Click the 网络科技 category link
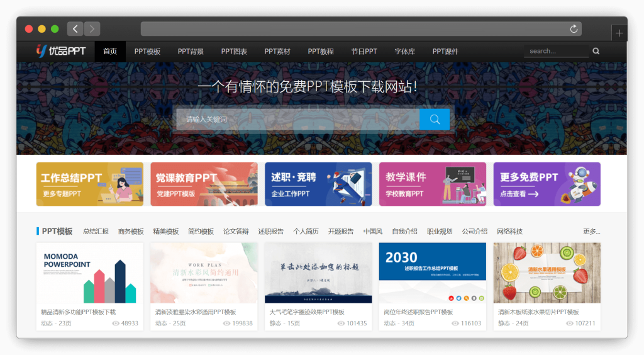 pyautogui.click(x=509, y=232)
